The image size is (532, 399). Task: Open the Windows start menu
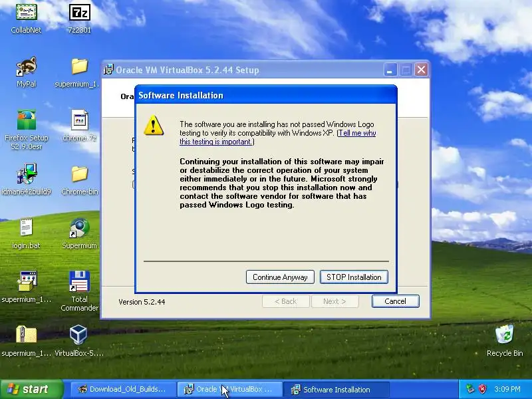tap(32, 389)
